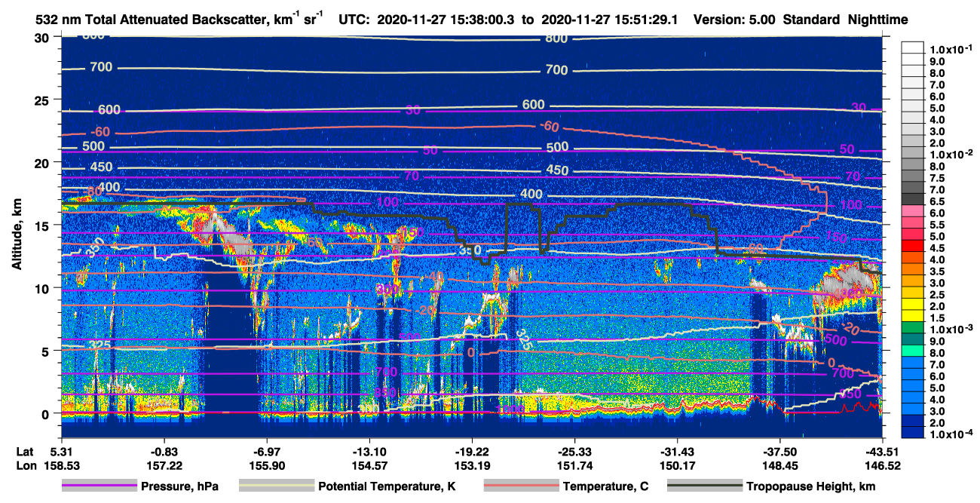Click latitude value -31.43
The width and height of the screenshot is (980, 503).
click(x=677, y=451)
